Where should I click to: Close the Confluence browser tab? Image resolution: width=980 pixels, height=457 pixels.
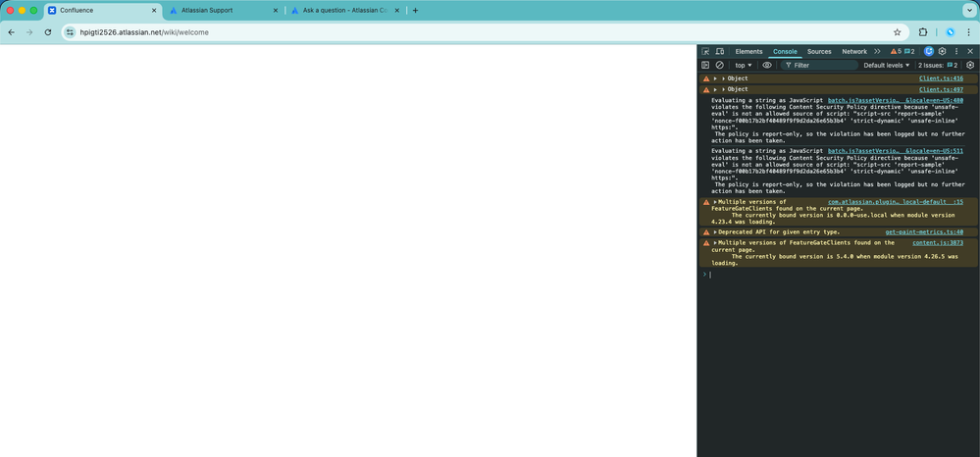tap(154, 10)
